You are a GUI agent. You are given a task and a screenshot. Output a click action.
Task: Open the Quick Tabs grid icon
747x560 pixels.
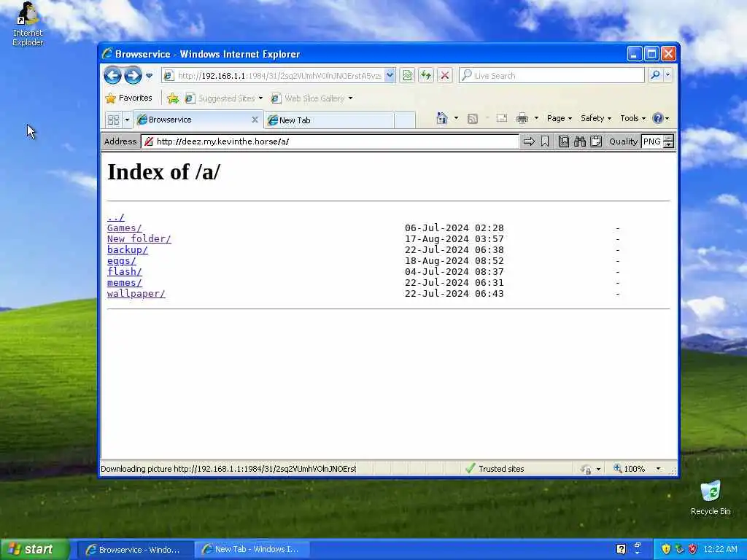[113, 120]
